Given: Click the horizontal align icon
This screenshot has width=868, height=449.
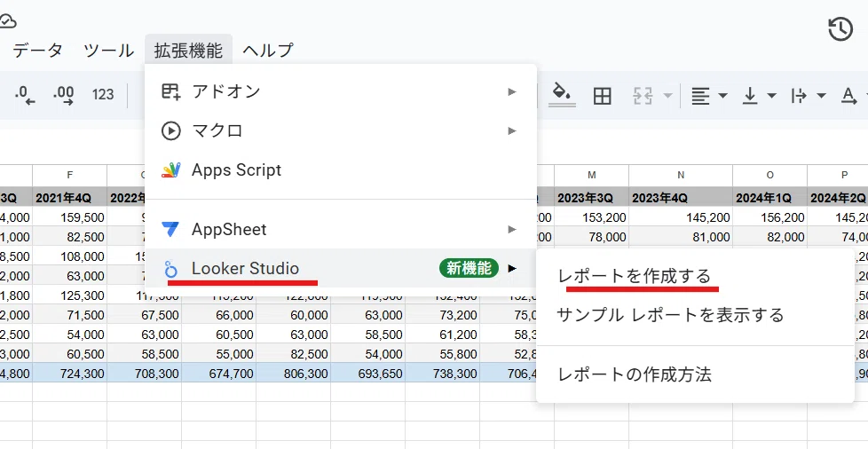Looking at the screenshot, I should 700,96.
